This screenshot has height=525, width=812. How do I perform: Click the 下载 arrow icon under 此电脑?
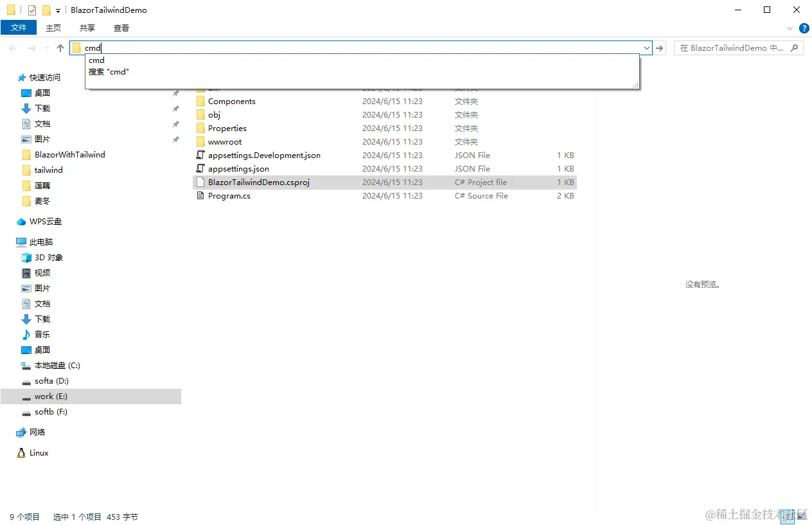coord(26,319)
